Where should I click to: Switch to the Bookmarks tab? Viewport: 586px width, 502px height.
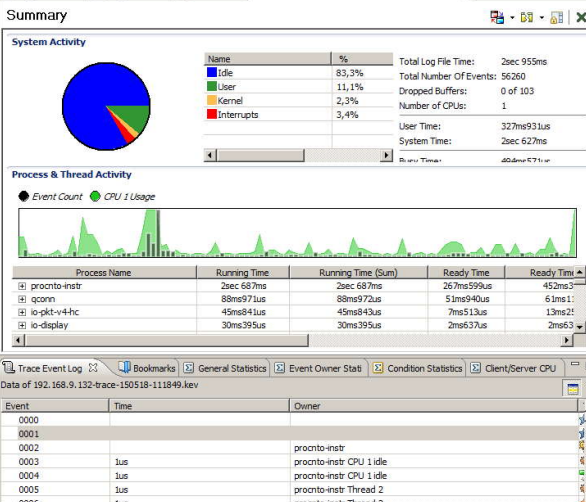tap(147, 369)
